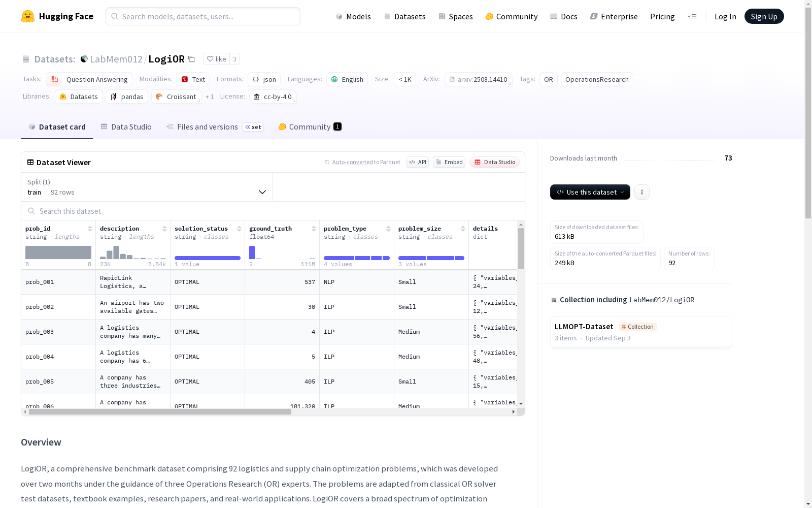Open the Files and versions tab

tap(215, 127)
